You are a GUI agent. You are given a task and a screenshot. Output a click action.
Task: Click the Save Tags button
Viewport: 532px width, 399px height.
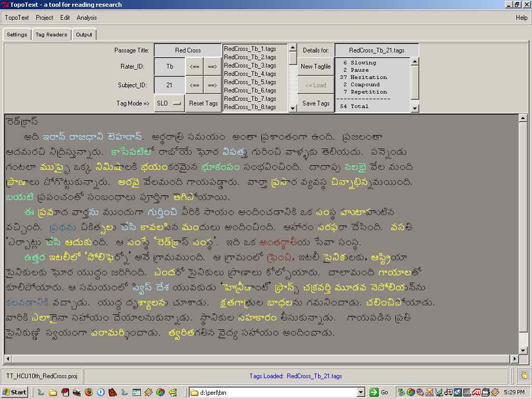315,103
